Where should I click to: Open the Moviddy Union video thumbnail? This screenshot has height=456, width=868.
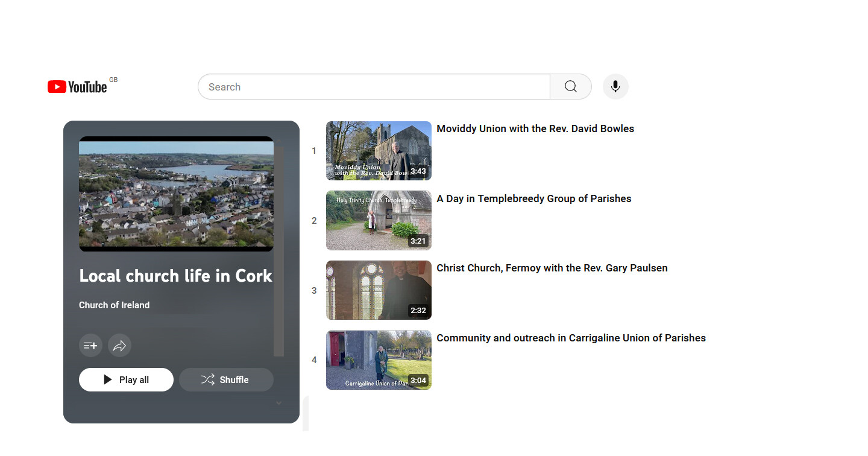tap(379, 151)
